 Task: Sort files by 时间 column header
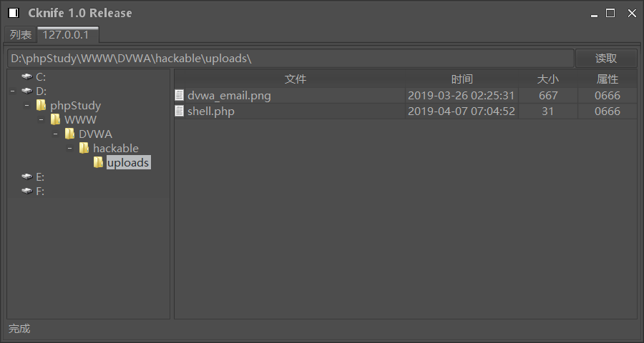click(462, 79)
